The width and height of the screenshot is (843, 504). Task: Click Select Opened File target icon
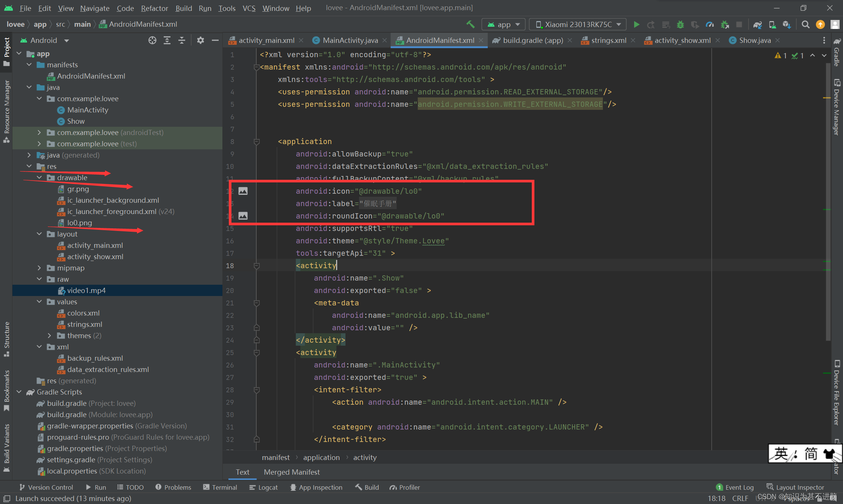(152, 40)
